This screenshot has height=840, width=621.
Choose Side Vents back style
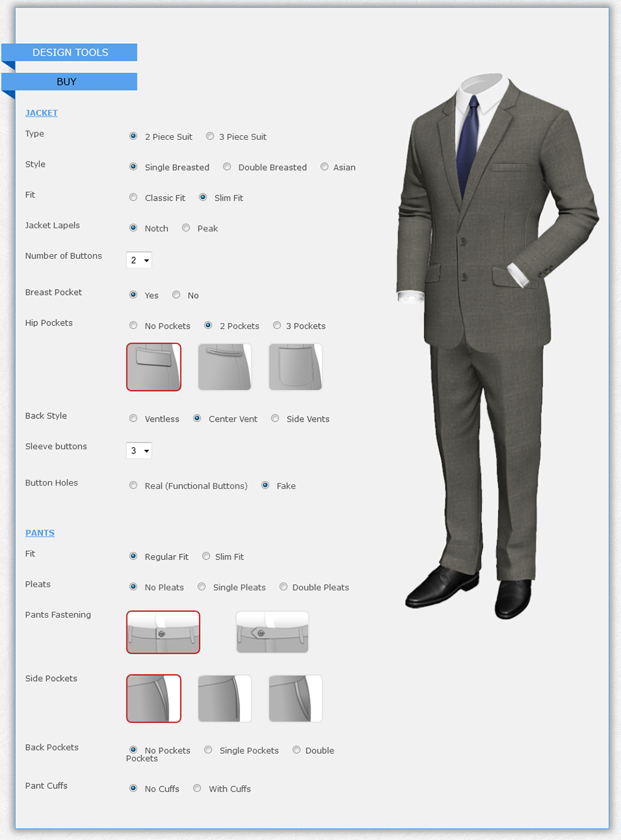tap(275, 418)
